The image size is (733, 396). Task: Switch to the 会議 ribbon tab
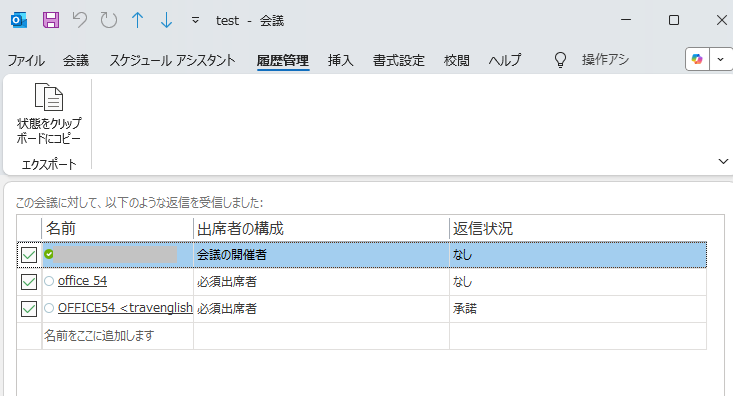point(76,60)
